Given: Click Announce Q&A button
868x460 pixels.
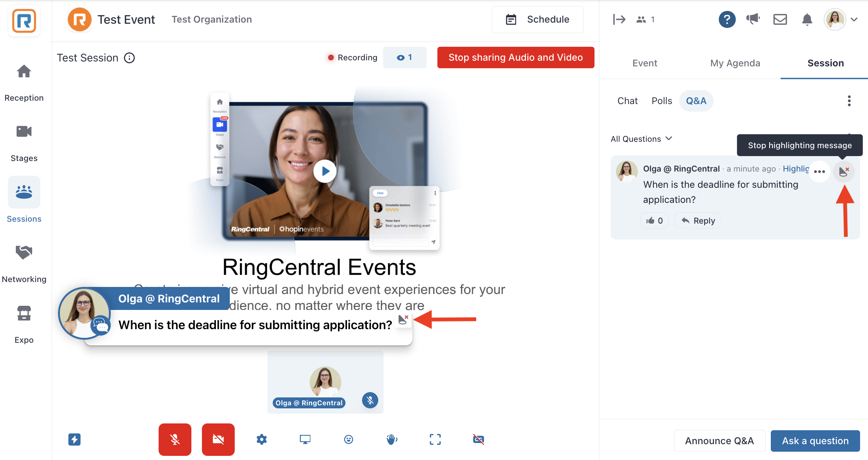Looking at the screenshot, I should point(719,441).
